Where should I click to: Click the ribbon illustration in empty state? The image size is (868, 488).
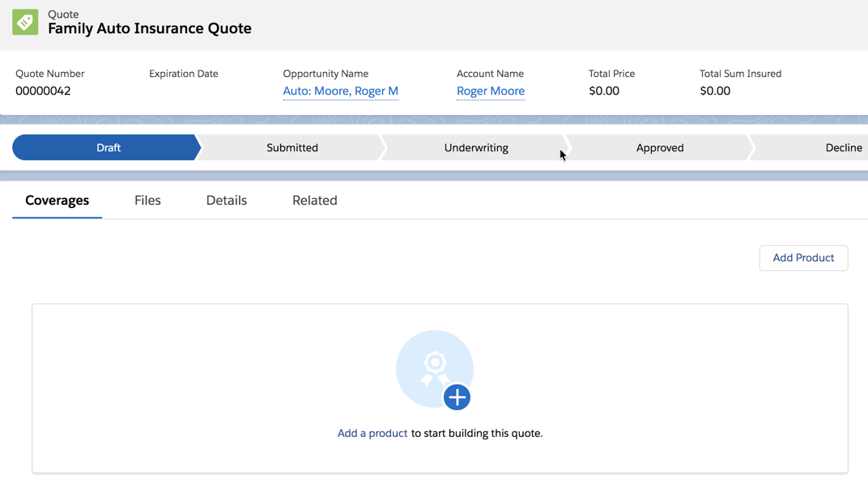click(435, 368)
